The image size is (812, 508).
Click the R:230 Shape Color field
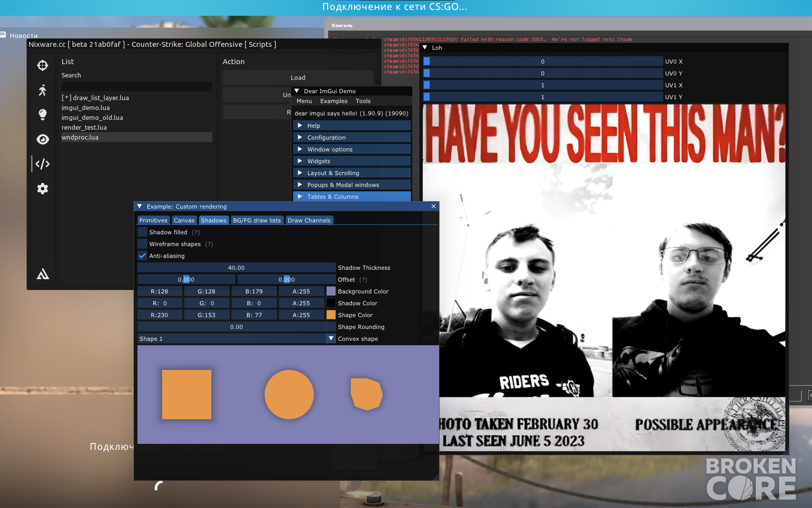point(160,315)
